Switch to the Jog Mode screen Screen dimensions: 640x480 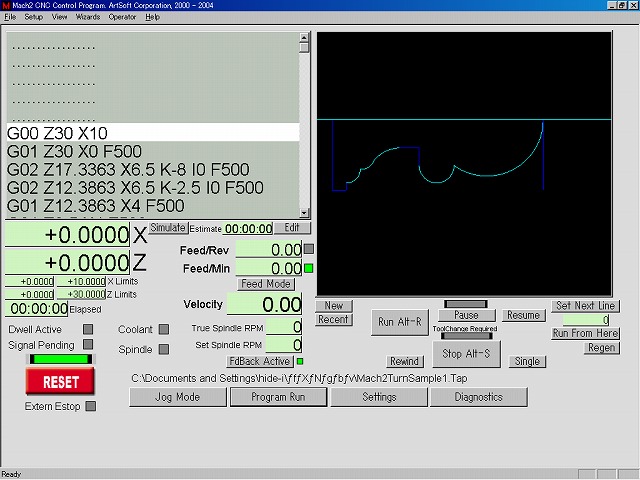178,397
